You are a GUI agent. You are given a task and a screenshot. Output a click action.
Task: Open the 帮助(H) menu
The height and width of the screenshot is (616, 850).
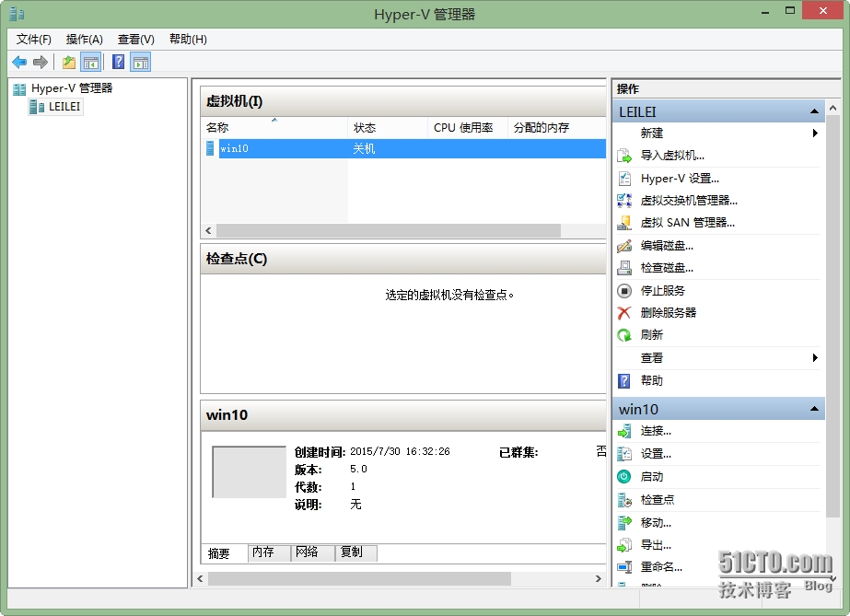click(x=188, y=39)
